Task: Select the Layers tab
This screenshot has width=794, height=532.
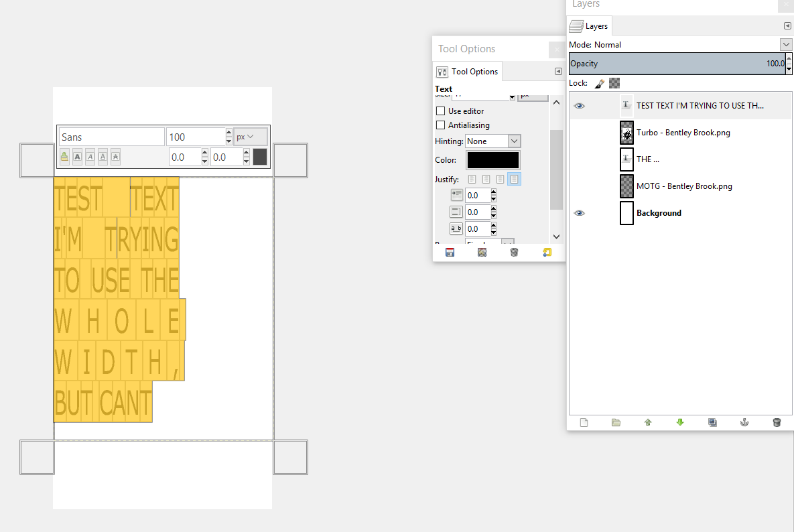Action: pyautogui.click(x=589, y=26)
